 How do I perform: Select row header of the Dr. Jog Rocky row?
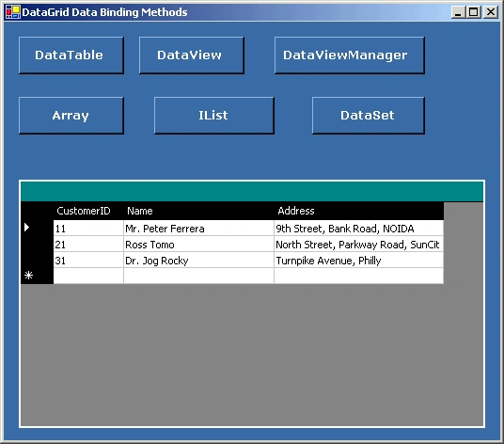pyautogui.click(x=37, y=261)
